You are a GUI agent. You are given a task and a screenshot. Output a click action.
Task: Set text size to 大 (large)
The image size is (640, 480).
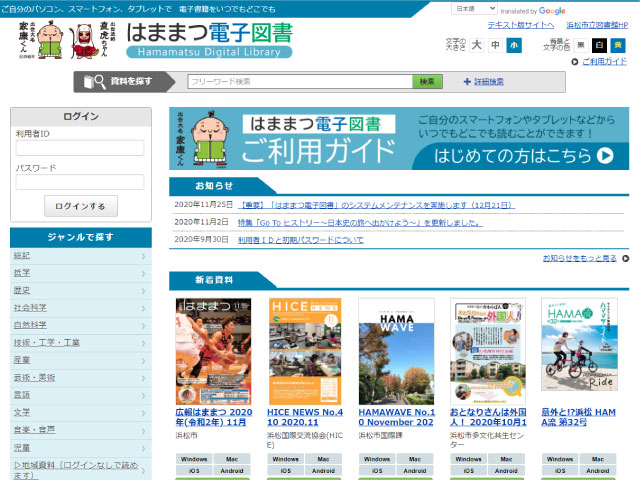click(x=476, y=45)
